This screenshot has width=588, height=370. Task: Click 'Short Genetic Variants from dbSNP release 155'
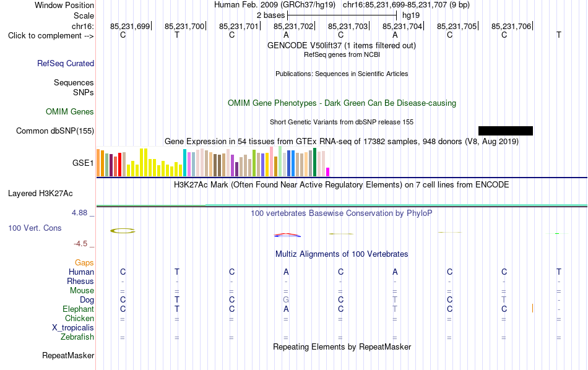click(342, 123)
